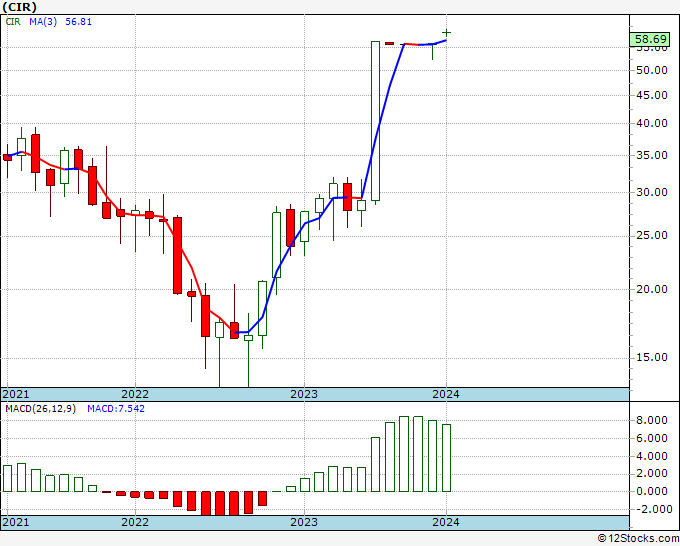Select the 20.00 price axis label
This screenshot has height=546, width=680.
[x=651, y=289]
